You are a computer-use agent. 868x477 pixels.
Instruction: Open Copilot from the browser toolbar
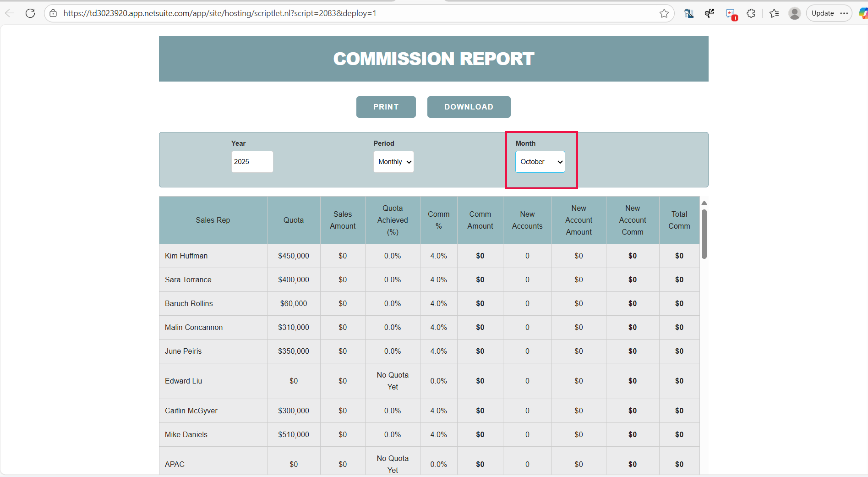coord(863,13)
